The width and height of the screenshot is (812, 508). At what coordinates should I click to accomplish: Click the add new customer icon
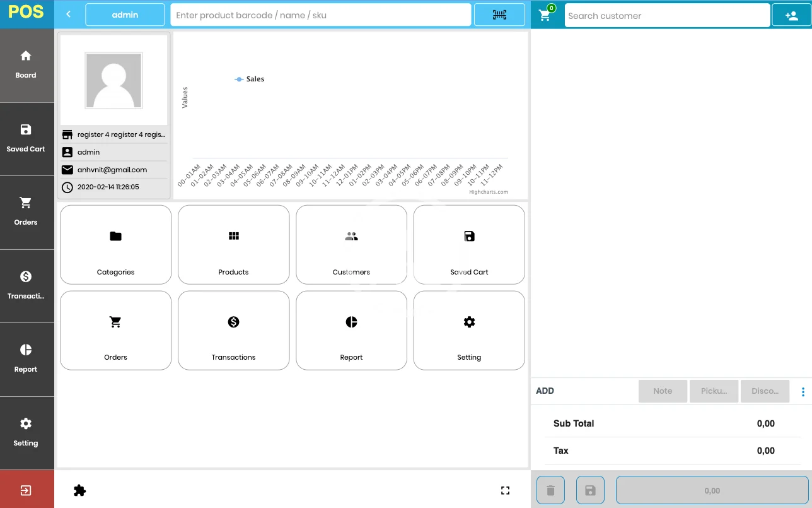791,15
